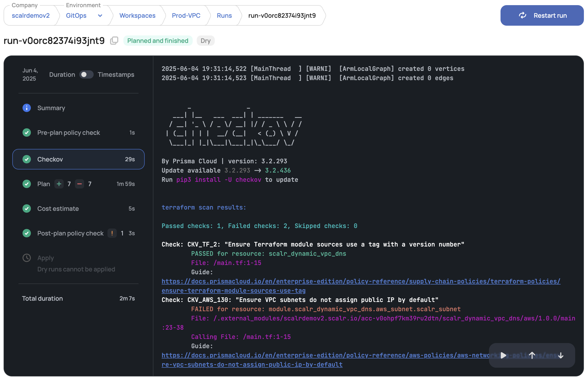Copy the run ID with the copy icon
Screen dimensions: 588x379
pos(114,41)
